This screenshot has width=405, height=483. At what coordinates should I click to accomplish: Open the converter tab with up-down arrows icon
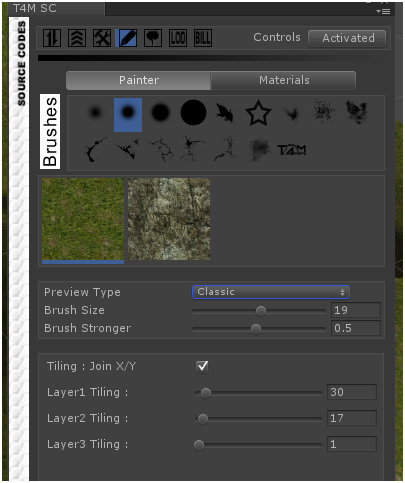coord(52,38)
